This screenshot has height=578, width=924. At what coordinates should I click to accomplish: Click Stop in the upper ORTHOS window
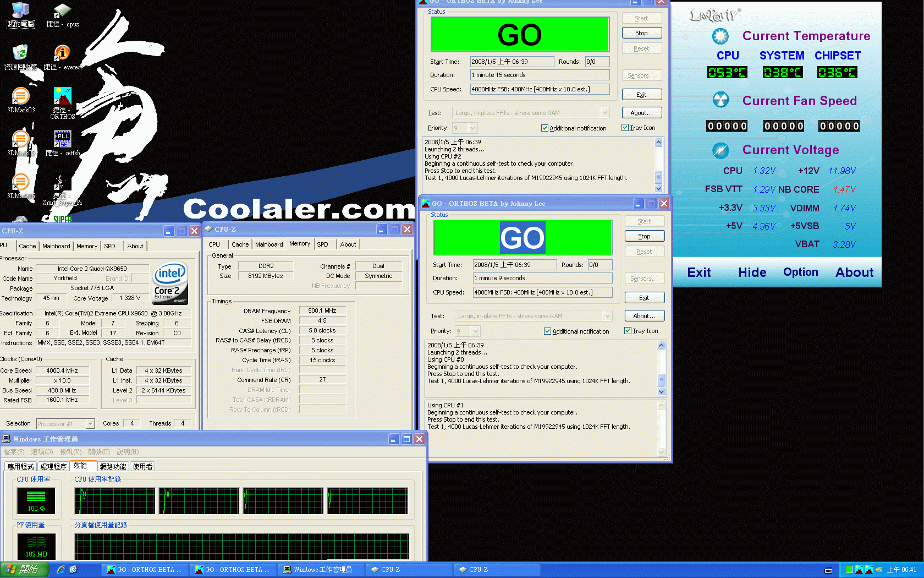pyautogui.click(x=641, y=34)
